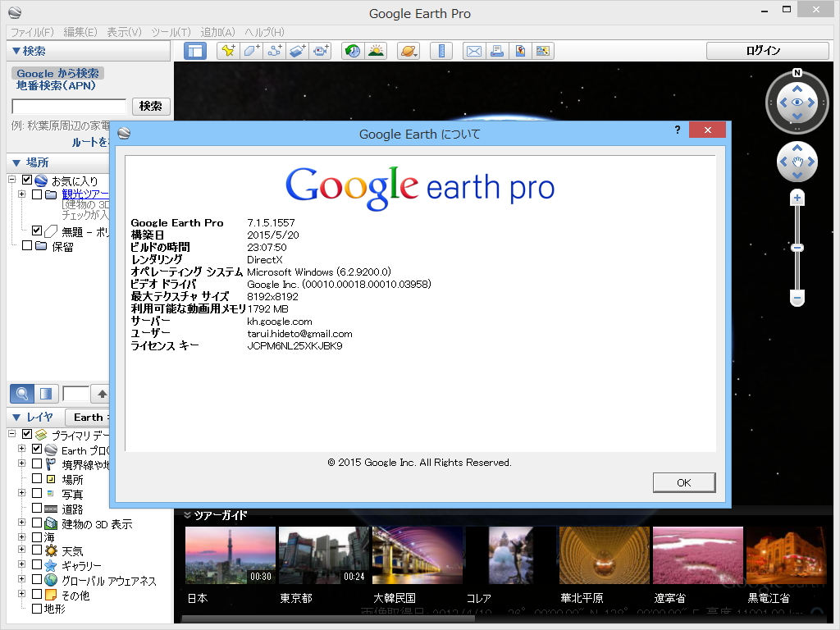Expand the 建物の 3D 表示 layer tree
840x630 pixels.
(21, 523)
